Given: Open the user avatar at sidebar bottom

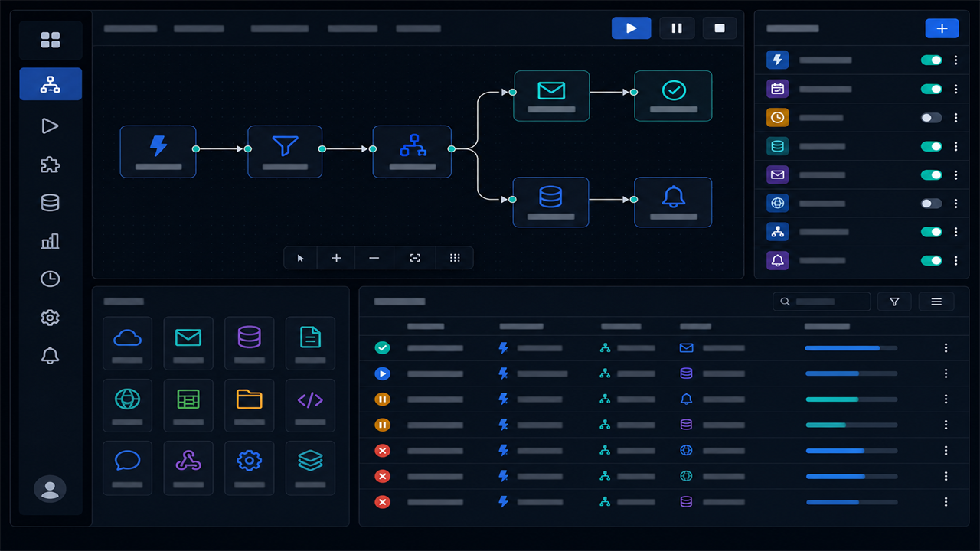Looking at the screenshot, I should [51, 488].
